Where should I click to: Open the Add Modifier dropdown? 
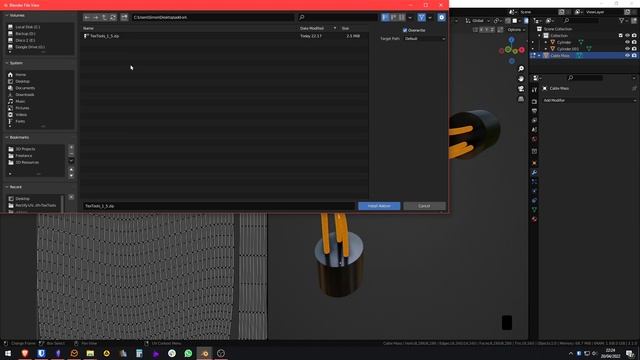[x=589, y=100]
